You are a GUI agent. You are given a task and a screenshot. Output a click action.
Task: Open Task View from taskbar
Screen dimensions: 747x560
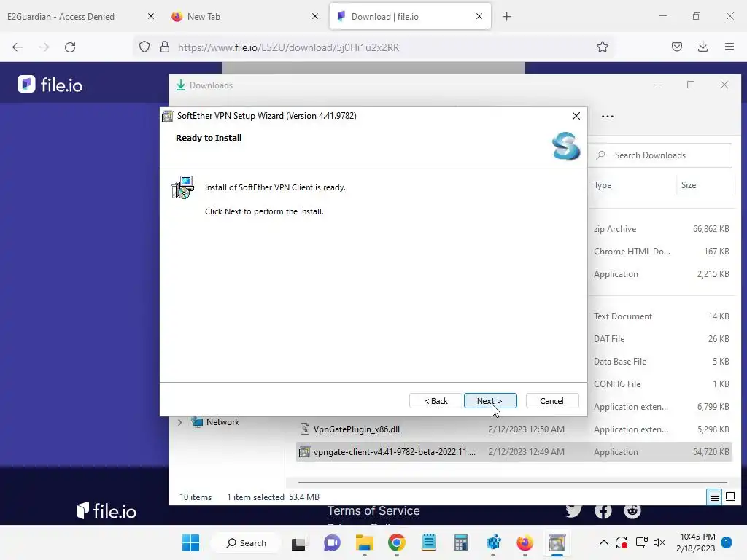pos(299,542)
